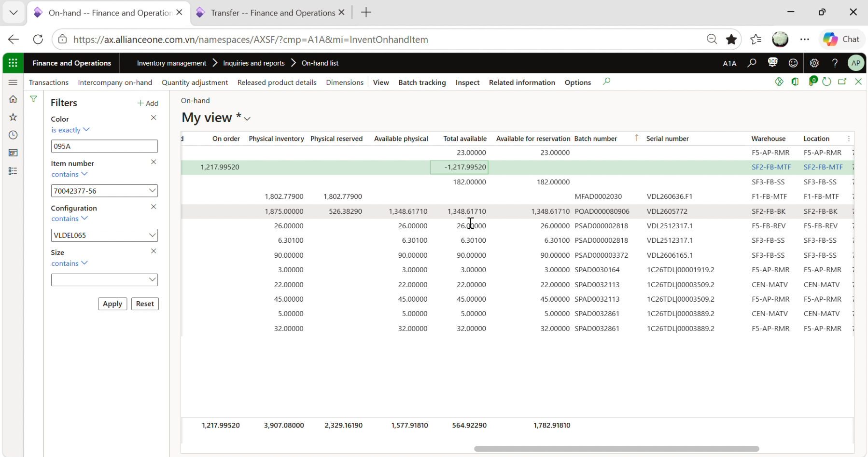
Task: Open the browser tab list chevron
Action: 14,13
